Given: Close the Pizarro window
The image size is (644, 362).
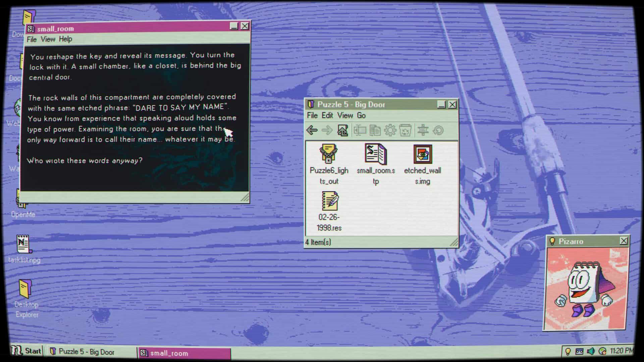Looking at the screenshot, I should 624,241.
